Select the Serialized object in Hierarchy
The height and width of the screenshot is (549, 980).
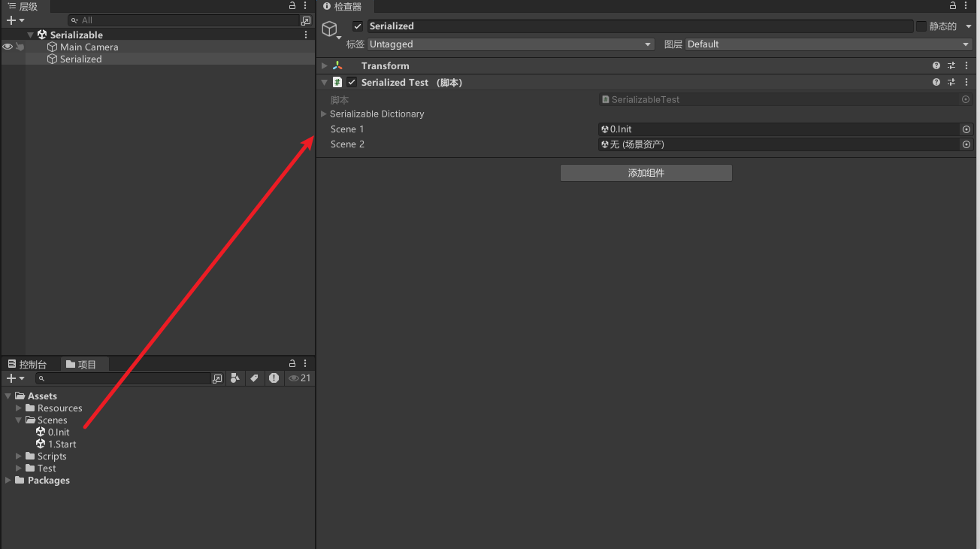click(80, 59)
